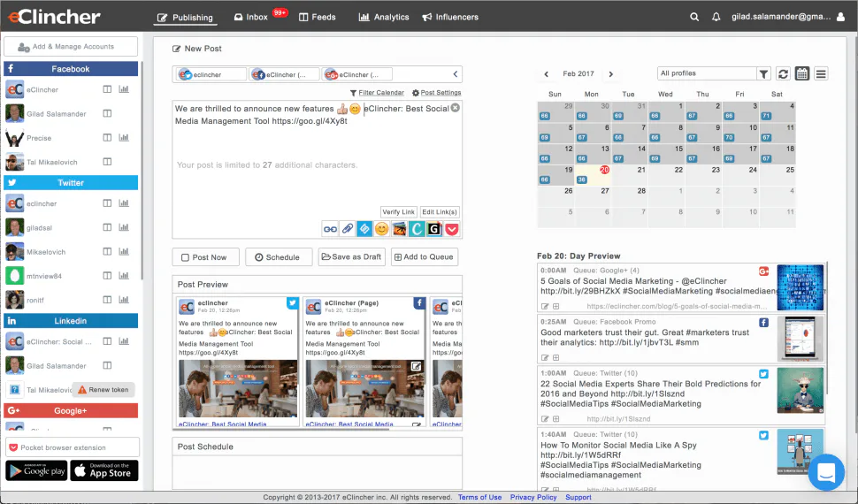Image resolution: width=858 pixels, height=504 pixels.
Task: Collapse the Facebook accounts section
Action: pyautogui.click(x=71, y=68)
